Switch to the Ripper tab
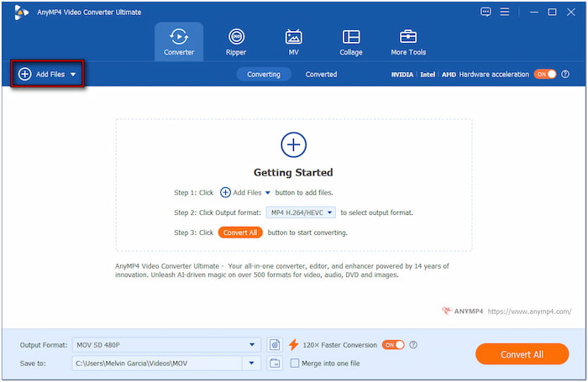Viewport: 588px width, 382px height. coord(236,42)
